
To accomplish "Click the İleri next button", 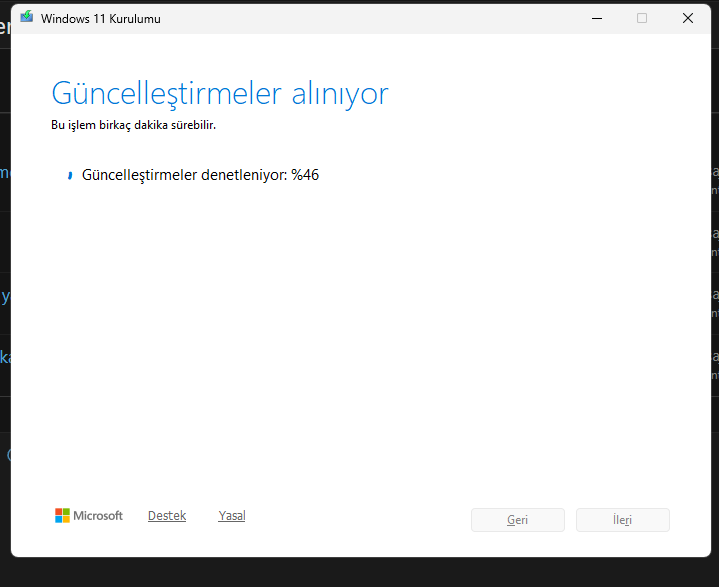I will (623, 520).
